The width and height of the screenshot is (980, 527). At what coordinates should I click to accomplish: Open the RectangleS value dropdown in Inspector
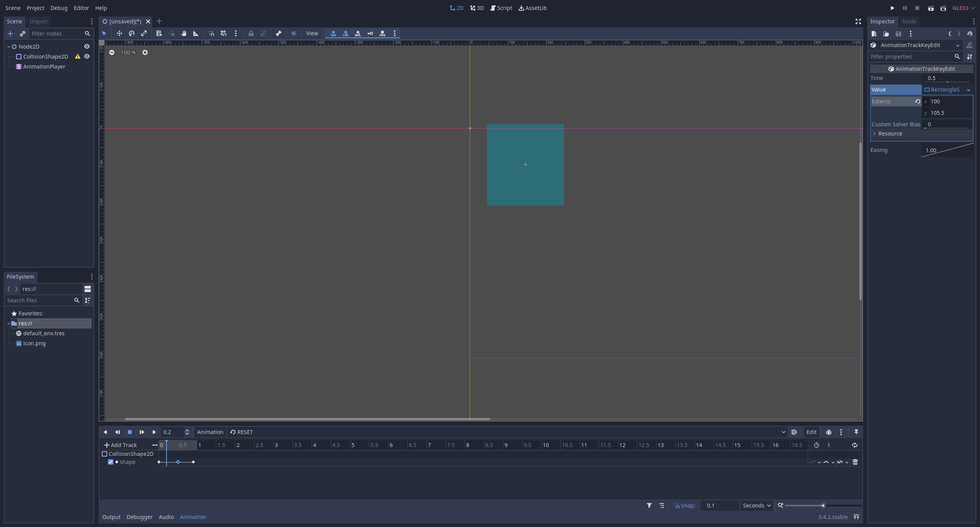click(x=969, y=90)
